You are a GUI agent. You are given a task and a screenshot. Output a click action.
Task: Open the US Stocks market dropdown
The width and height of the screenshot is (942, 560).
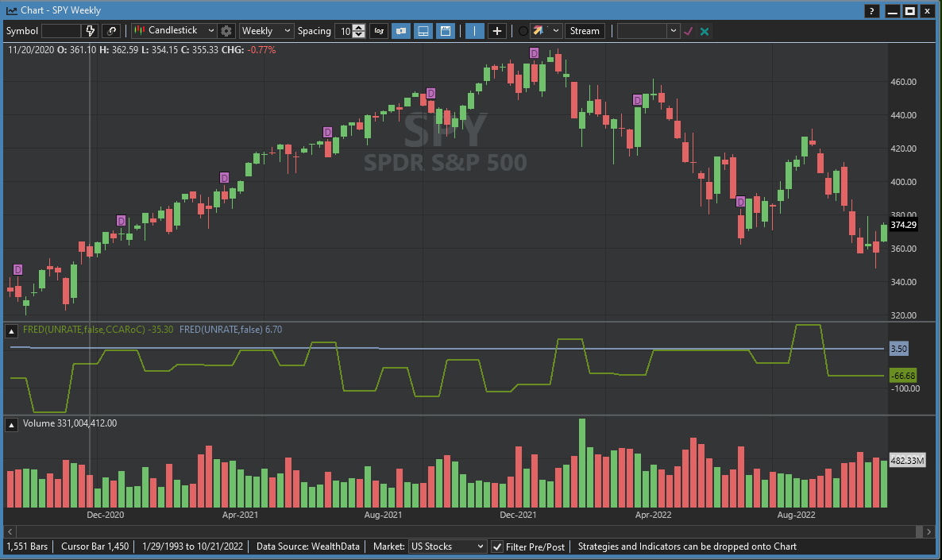click(x=447, y=546)
